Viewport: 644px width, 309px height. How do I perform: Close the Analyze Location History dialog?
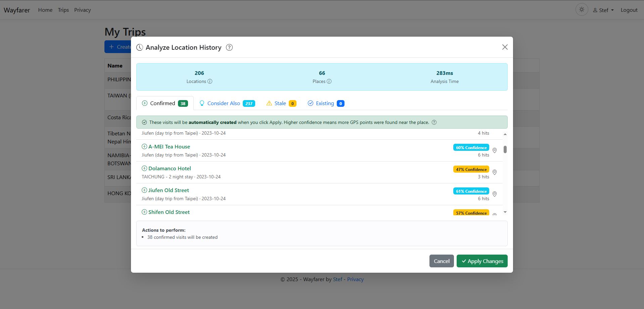[x=505, y=47]
